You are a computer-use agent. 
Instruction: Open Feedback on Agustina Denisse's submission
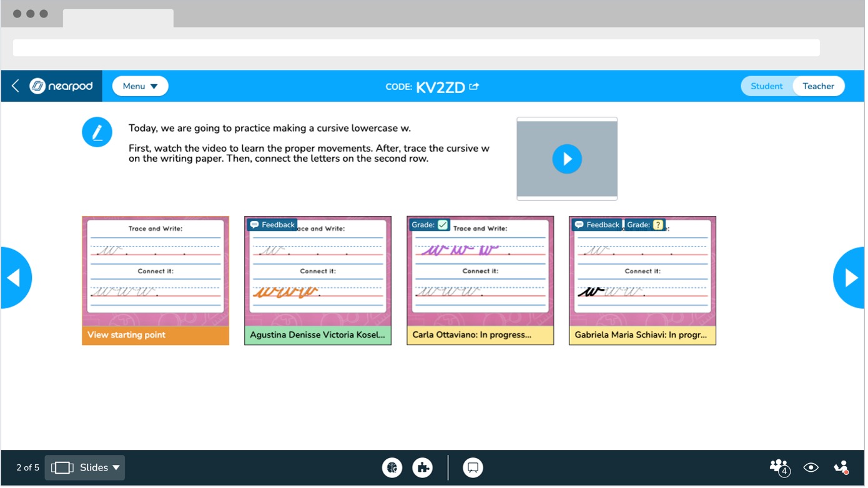point(273,225)
